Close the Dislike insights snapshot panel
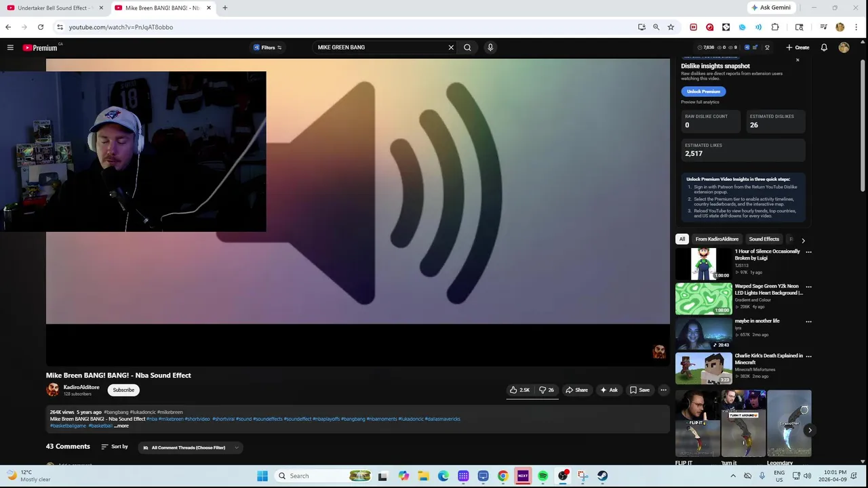 tap(797, 60)
